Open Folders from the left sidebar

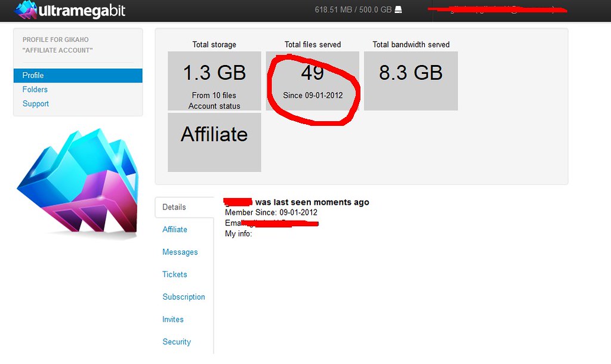(35, 90)
